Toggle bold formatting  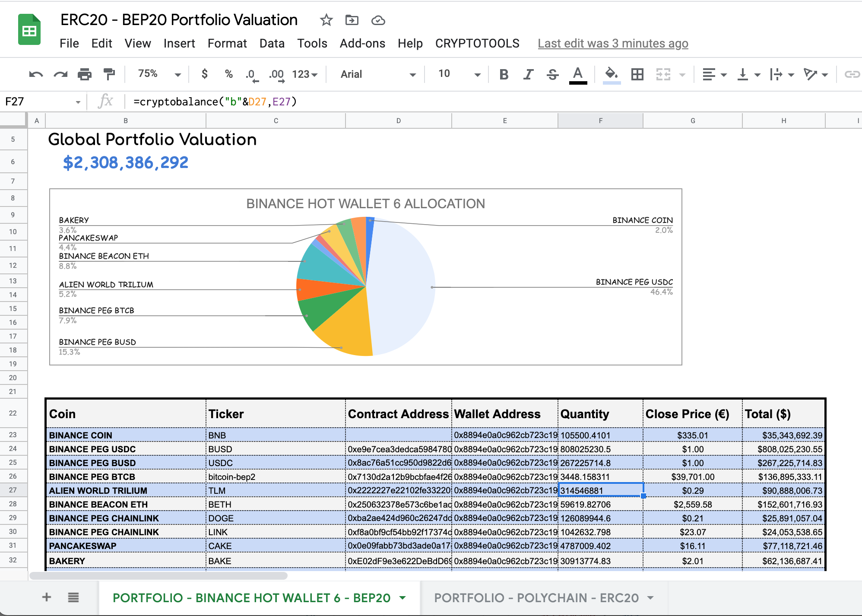[x=503, y=74]
